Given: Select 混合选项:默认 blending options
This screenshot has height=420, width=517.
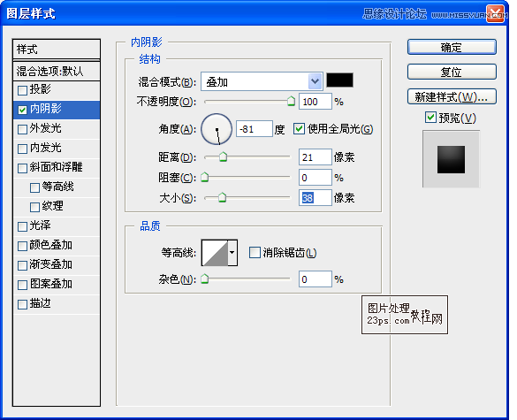Looking at the screenshot, I should [57, 71].
